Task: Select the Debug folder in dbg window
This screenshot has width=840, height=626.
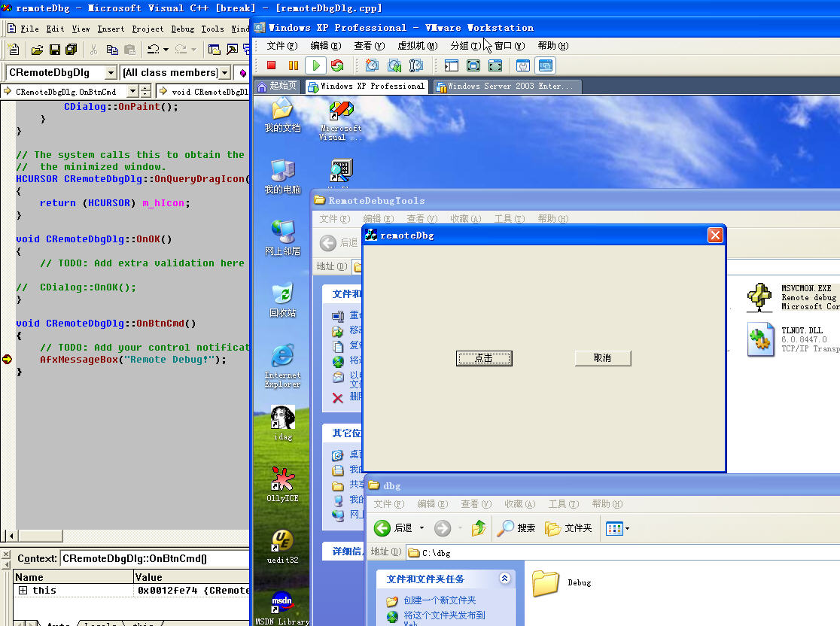Action: pos(562,583)
